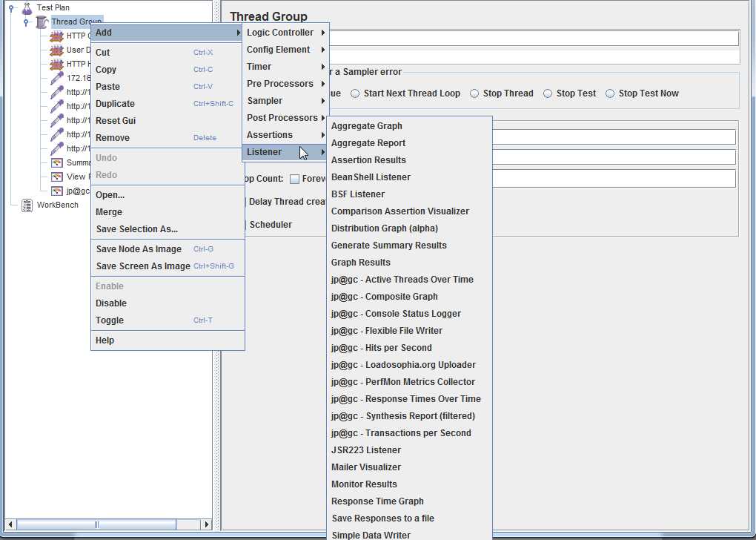756x540 pixels.
Task: Click the jp@gc listener icon in tree
Action: tap(57, 191)
